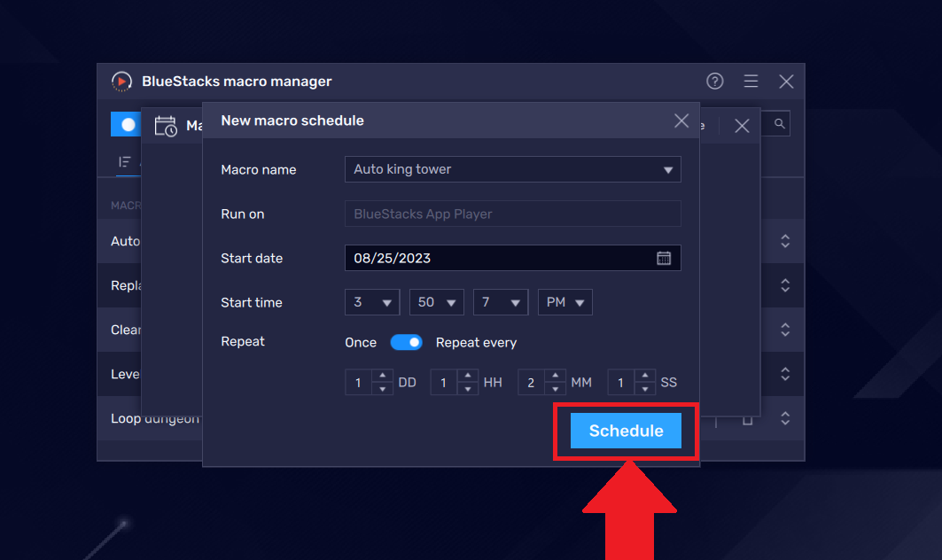Click the calendar-clock schedule icon
942x560 pixels.
pyautogui.click(x=166, y=126)
